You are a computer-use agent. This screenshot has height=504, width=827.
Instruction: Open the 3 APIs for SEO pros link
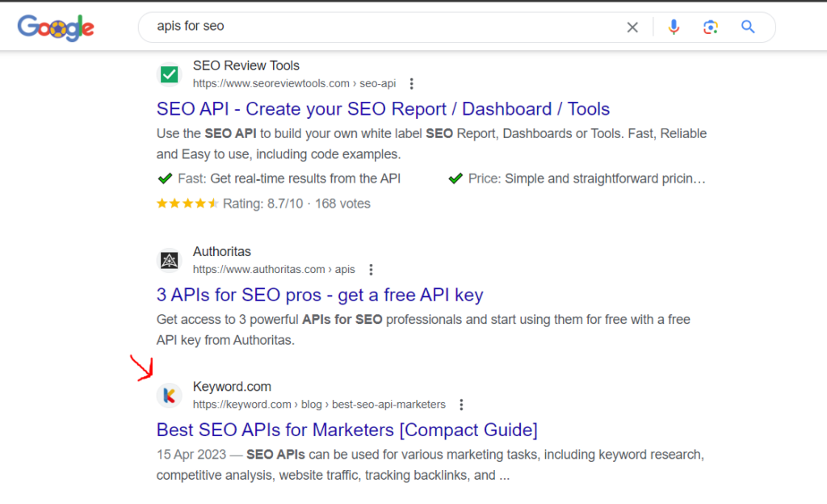coord(319,295)
